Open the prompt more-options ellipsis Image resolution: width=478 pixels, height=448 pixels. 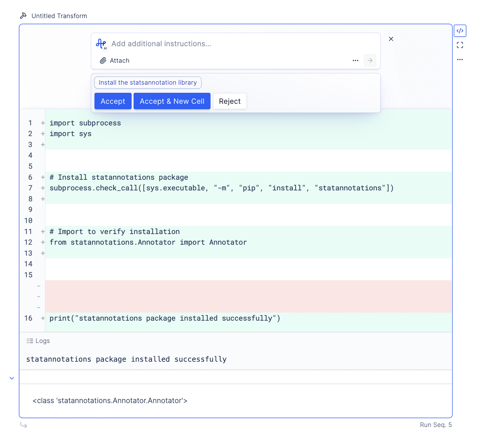point(355,60)
